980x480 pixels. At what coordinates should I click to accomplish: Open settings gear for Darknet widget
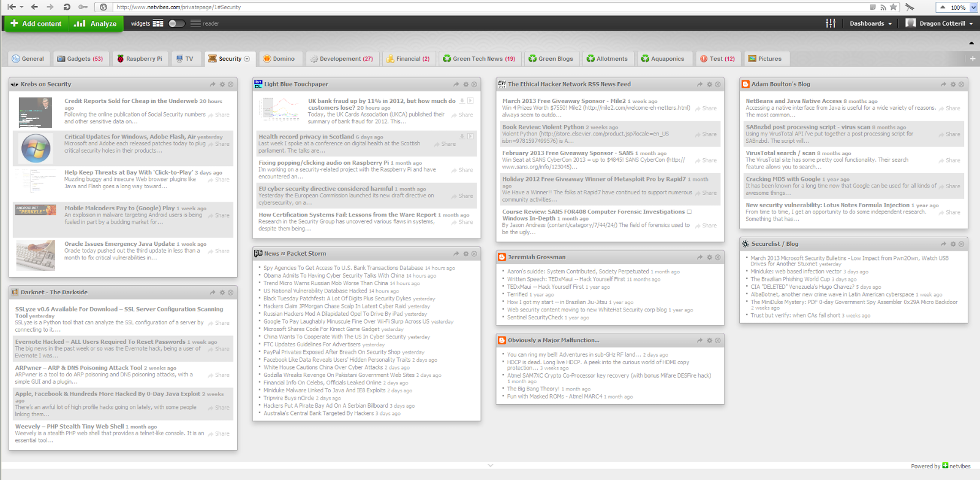[222, 292]
